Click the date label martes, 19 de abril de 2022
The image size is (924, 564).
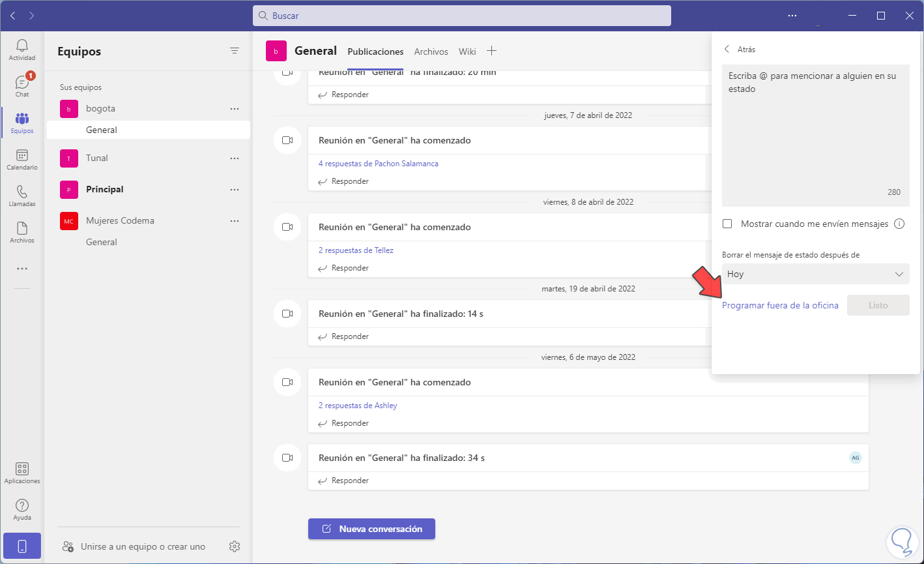(x=588, y=289)
